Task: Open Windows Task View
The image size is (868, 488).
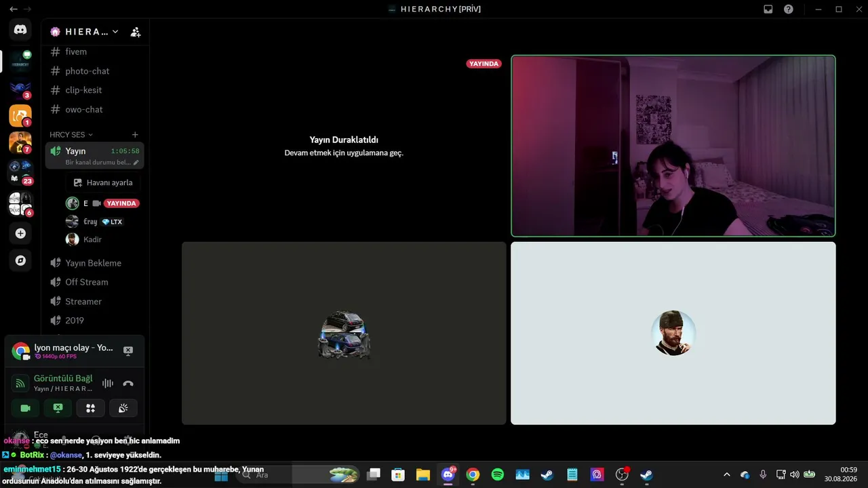Action: pyautogui.click(x=374, y=475)
